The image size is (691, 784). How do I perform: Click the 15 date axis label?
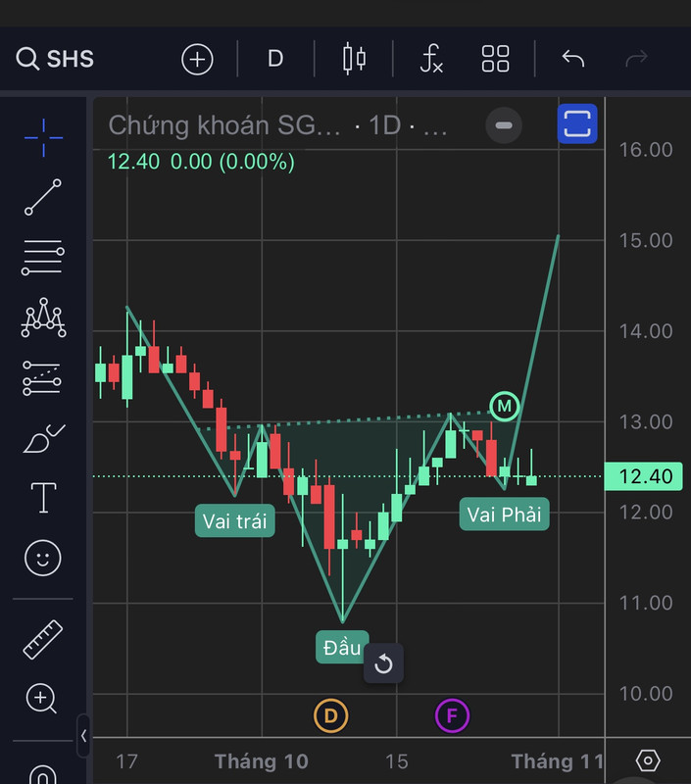[397, 761]
